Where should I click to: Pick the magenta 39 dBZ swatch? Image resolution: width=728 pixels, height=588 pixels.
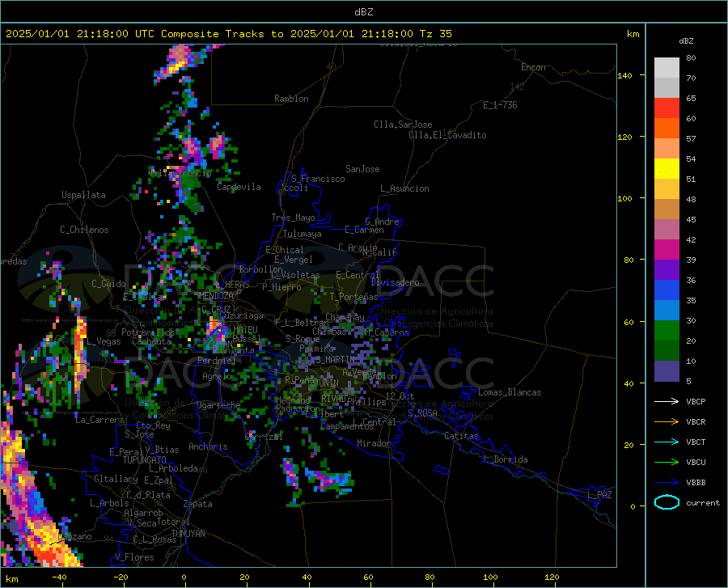[667, 250]
